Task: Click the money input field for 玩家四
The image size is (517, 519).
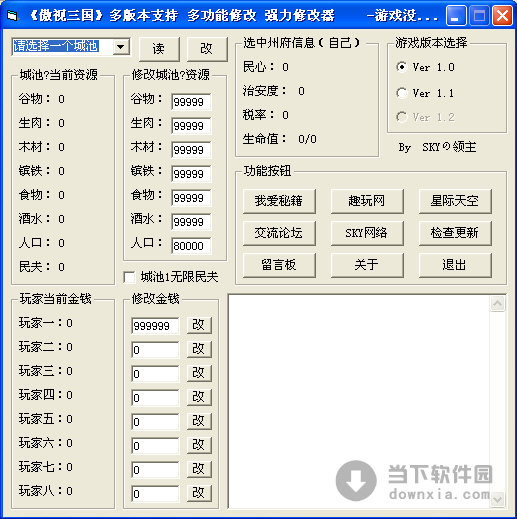Action: tap(155, 398)
